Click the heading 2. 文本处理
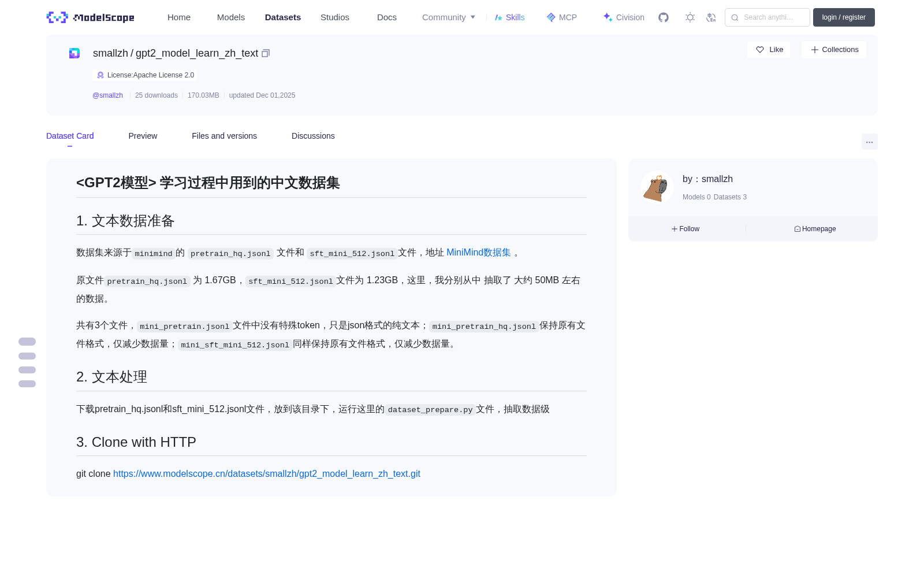The height and width of the screenshot is (578, 924). click(111, 377)
